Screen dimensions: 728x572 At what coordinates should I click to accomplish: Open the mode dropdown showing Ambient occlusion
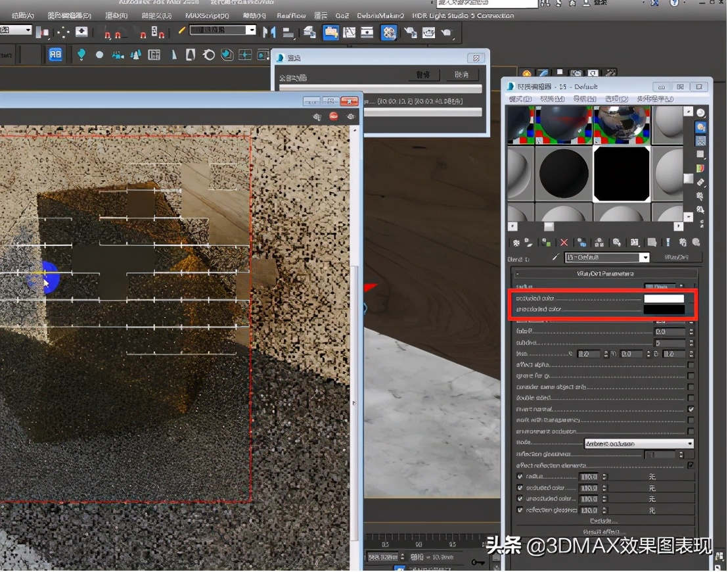pyautogui.click(x=637, y=442)
